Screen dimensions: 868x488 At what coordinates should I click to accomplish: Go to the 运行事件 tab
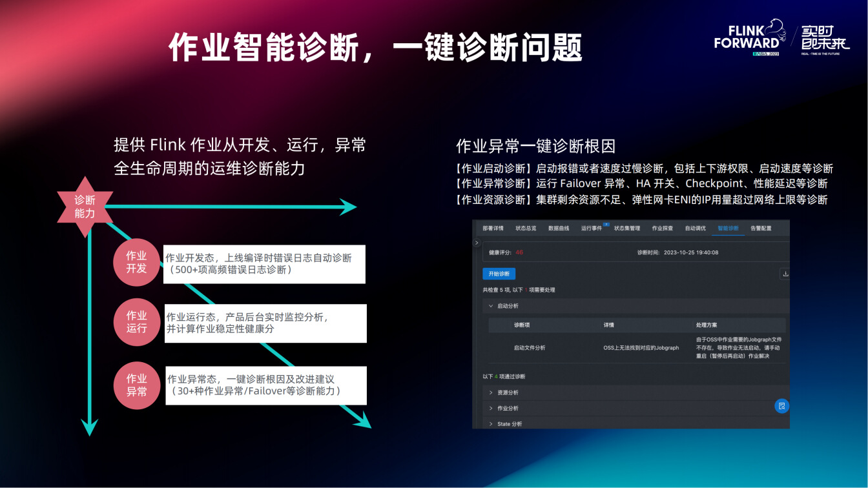point(592,229)
